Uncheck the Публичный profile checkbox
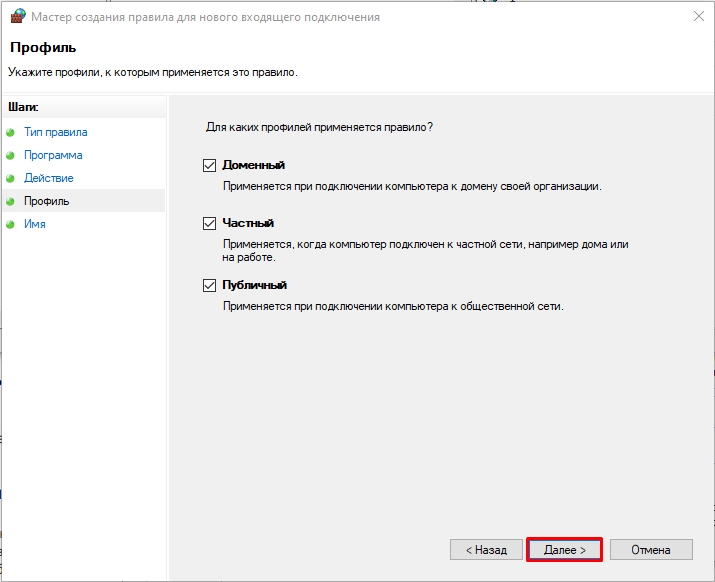Screen dimensions: 715x582 209,285
